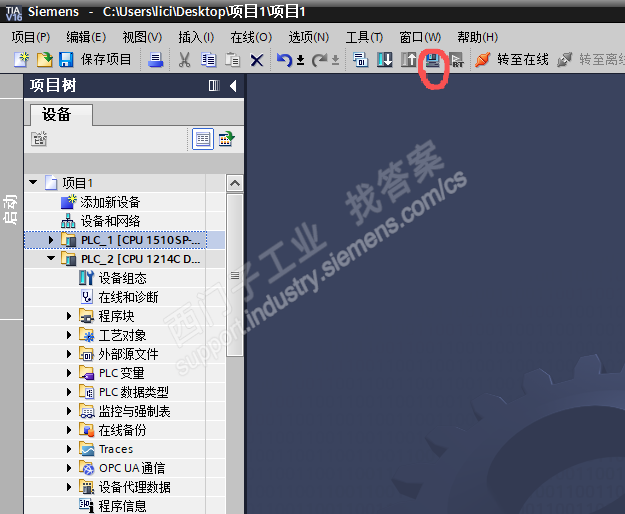Image resolution: width=625 pixels, height=514 pixels.
Task: Open the 窗口(W) menu
Action: click(x=420, y=37)
